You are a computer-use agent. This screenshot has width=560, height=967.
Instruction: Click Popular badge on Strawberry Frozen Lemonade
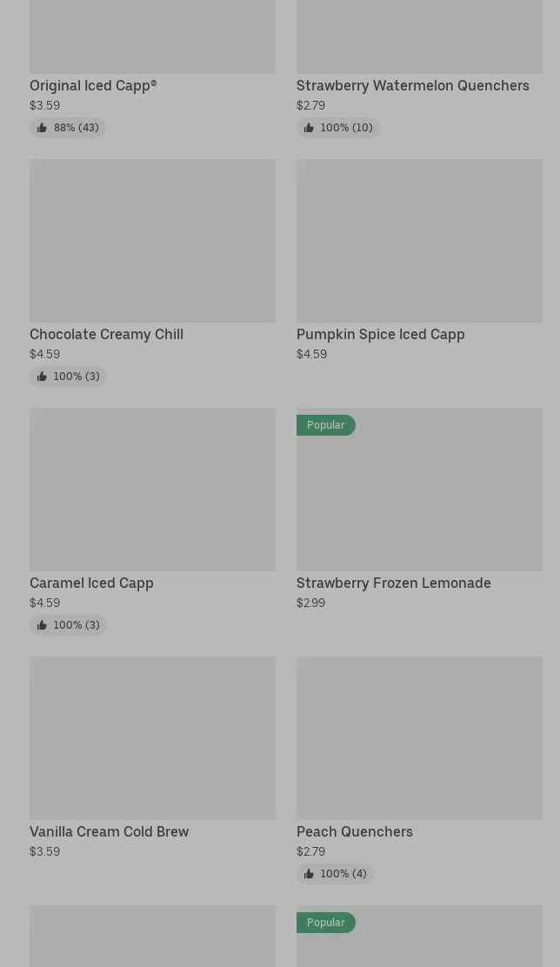tap(325, 425)
